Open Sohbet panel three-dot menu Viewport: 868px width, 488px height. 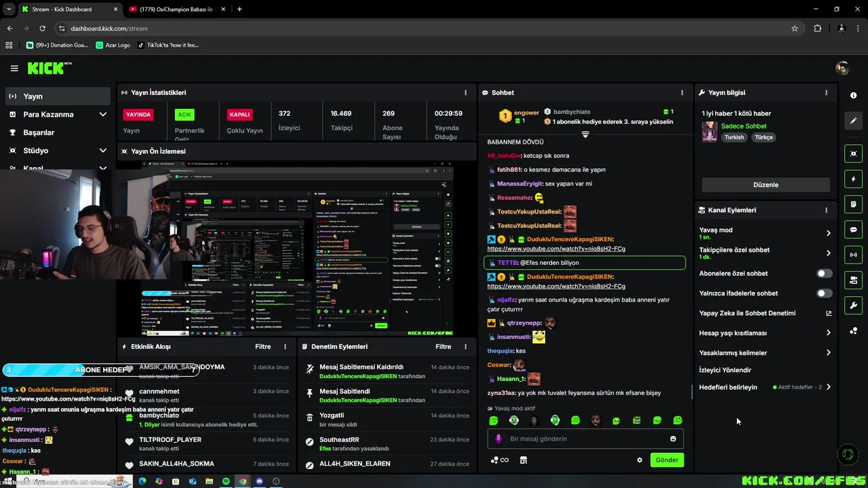pos(682,92)
